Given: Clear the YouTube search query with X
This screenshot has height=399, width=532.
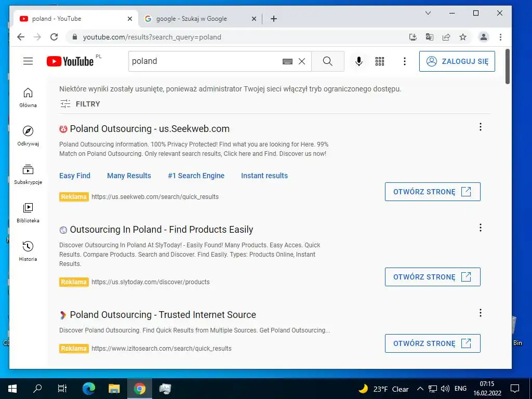Looking at the screenshot, I should tap(302, 61).
